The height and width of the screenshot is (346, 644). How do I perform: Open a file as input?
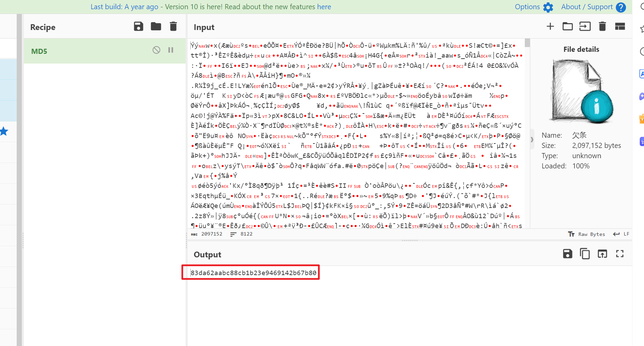(x=585, y=27)
